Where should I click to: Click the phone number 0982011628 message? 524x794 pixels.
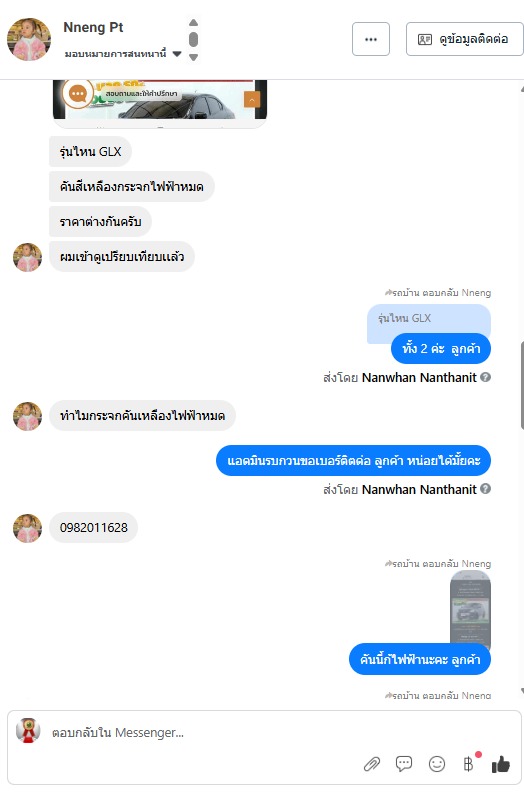pyautogui.click(x=94, y=528)
